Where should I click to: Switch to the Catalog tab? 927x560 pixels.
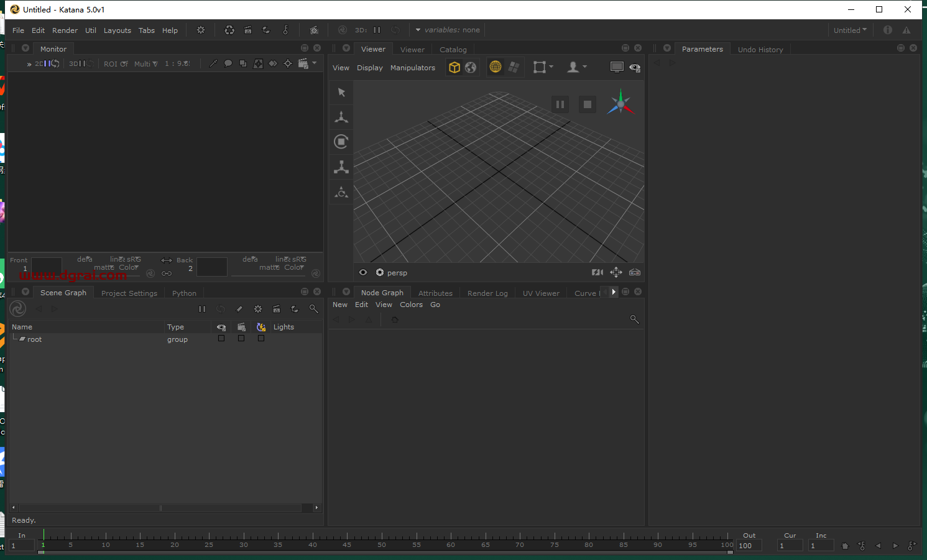point(453,50)
